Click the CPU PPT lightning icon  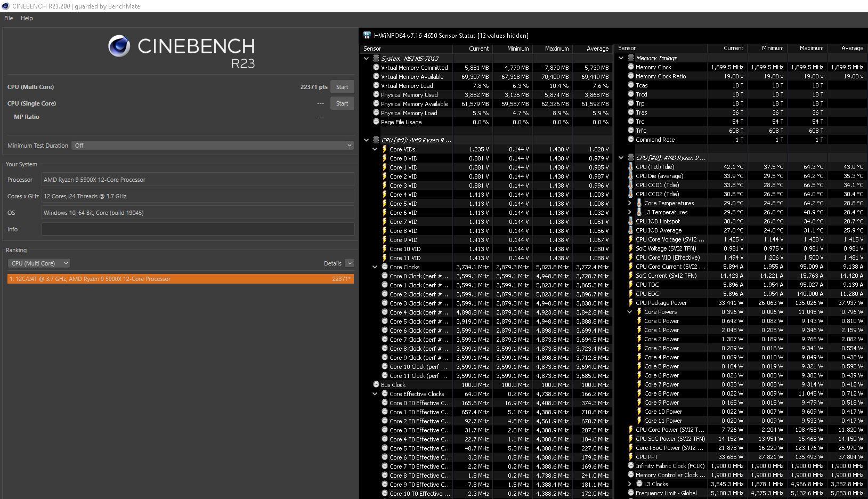click(631, 457)
